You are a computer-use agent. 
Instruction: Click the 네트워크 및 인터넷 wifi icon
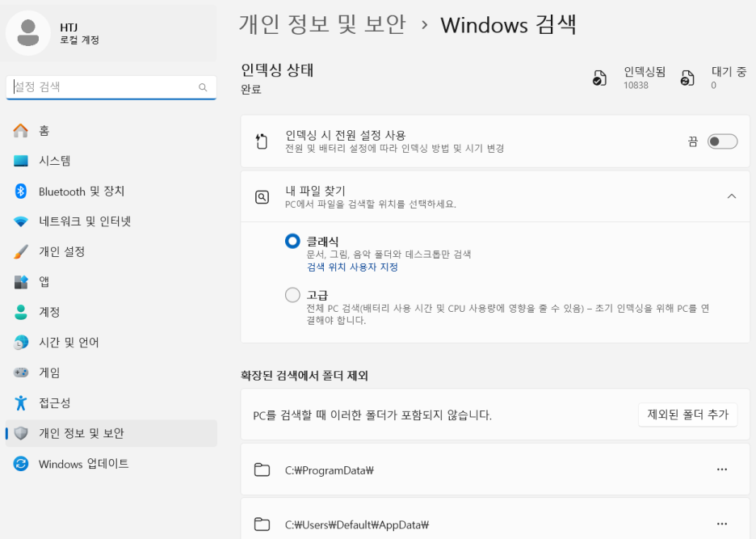21,221
